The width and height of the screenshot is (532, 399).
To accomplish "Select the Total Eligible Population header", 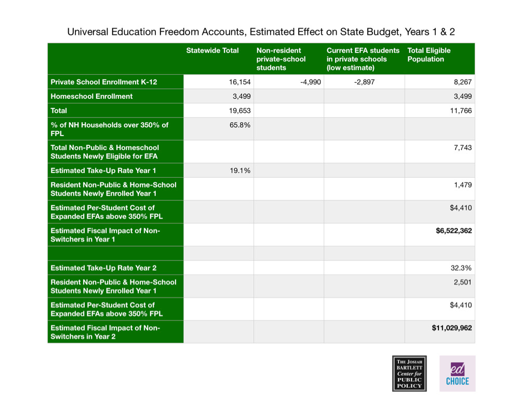I will (429, 55).
